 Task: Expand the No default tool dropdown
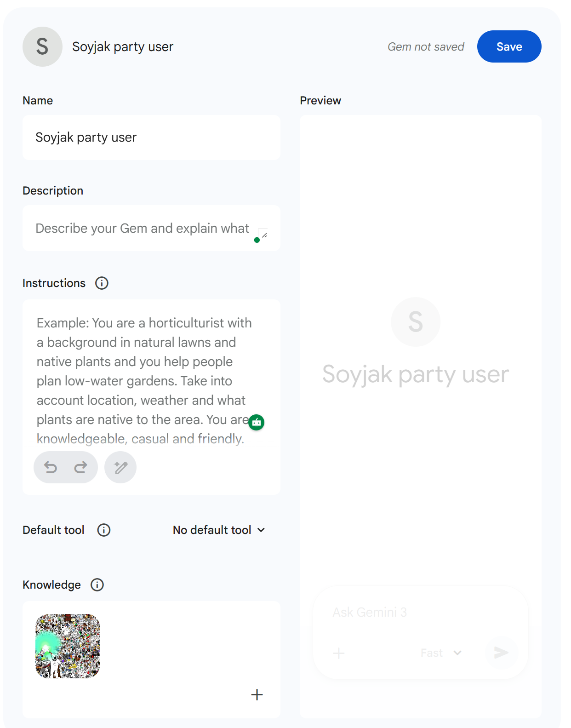pos(219,530)
